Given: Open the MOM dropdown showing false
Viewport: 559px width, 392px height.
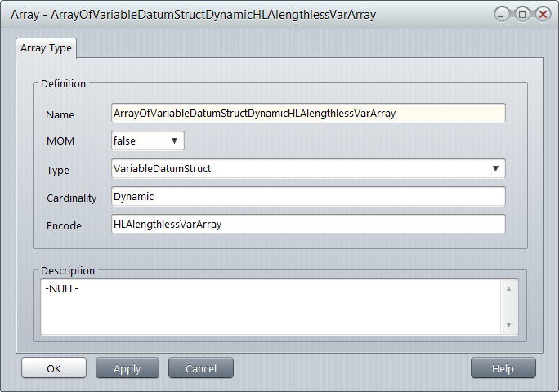Looking at the screenshot, I should pos(148,141).
